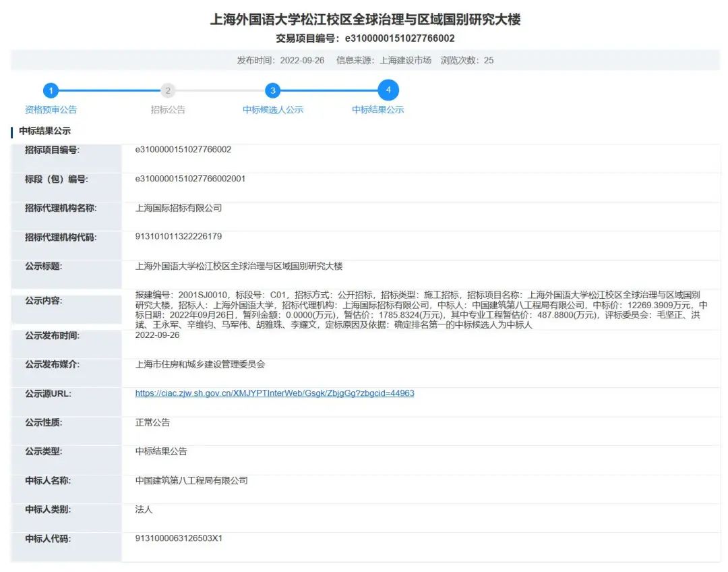Select the 交易项目编号 e3100000151027766002 text

[364, 38]
